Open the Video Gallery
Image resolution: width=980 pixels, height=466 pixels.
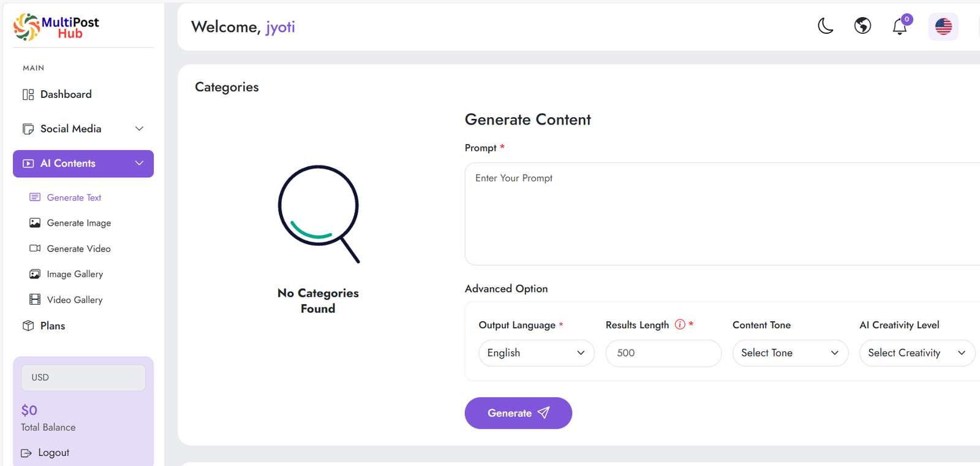74,300
